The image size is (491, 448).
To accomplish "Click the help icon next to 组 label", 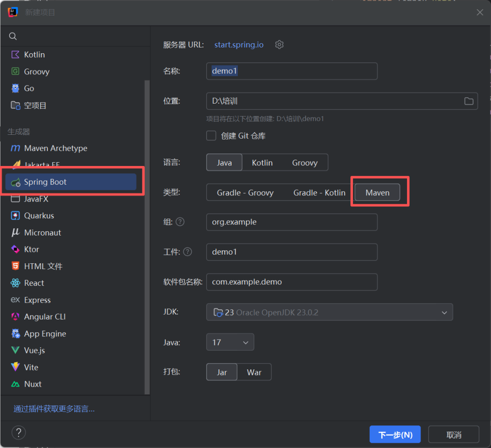I will click(x=180, y=222).
